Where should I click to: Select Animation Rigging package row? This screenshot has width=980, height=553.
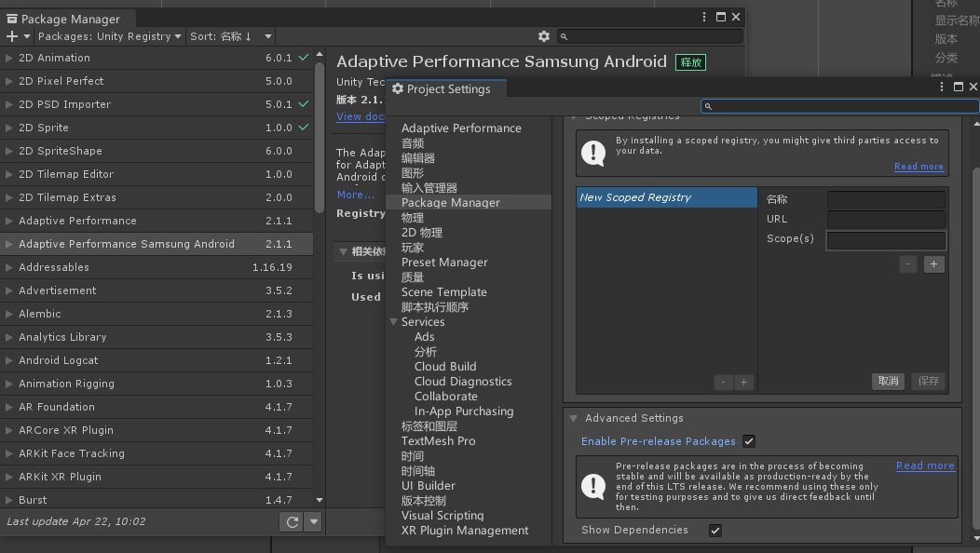pyautogui.click(x=157, y=384)
